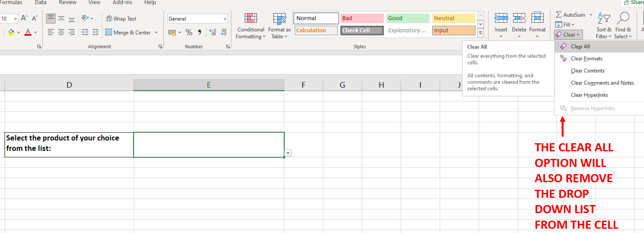
Task: Center text horizontally
Action: pyautogui.click(x=61, y=32)
